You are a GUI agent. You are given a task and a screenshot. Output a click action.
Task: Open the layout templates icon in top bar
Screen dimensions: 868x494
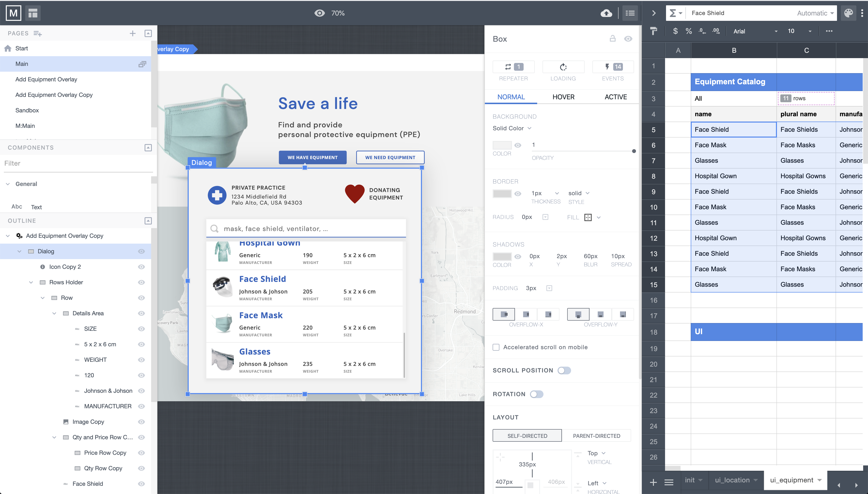click(x=33, y=13)
